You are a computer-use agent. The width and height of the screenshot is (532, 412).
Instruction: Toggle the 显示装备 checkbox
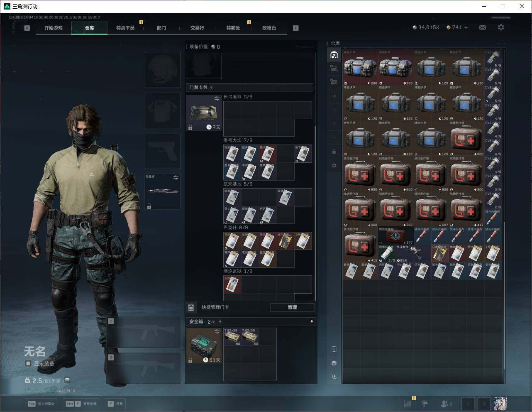[x=28, y=363]
